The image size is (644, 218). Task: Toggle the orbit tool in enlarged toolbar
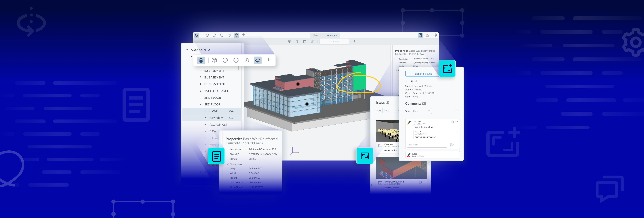[x=257, y=60]
